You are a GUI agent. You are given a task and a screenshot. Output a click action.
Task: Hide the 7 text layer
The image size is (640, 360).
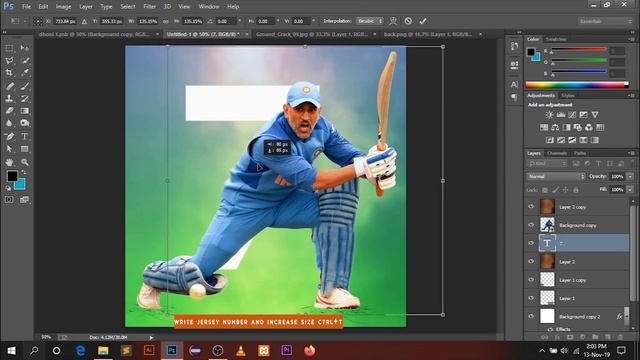click(531, 243)
